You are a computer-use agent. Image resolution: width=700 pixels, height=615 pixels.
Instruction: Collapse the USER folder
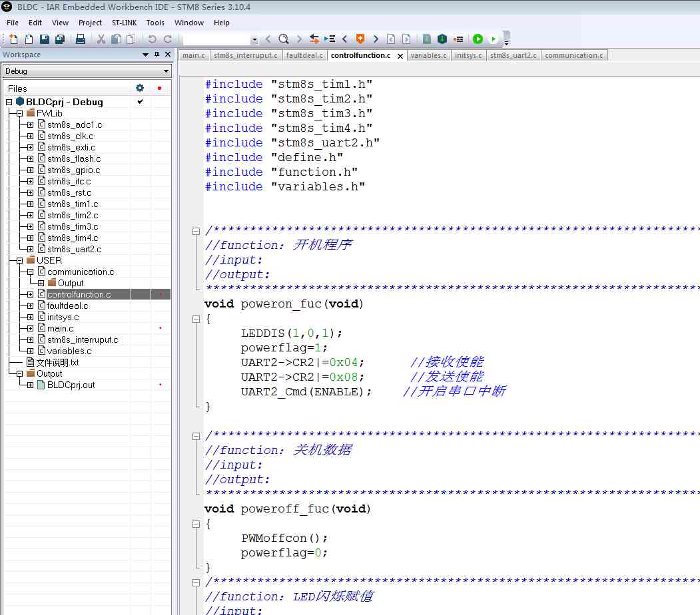19,260
